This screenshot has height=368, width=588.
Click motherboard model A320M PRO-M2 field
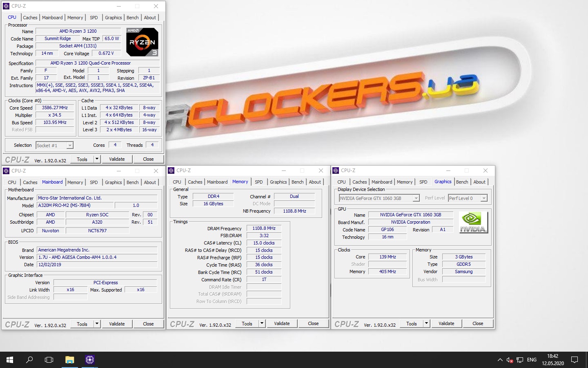click(75, 205)
